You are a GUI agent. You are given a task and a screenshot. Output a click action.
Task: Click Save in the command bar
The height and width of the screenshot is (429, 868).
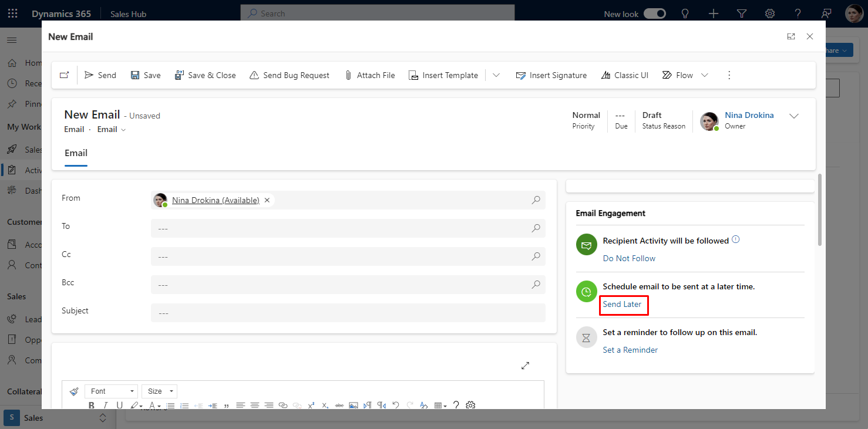pos(146,75)
